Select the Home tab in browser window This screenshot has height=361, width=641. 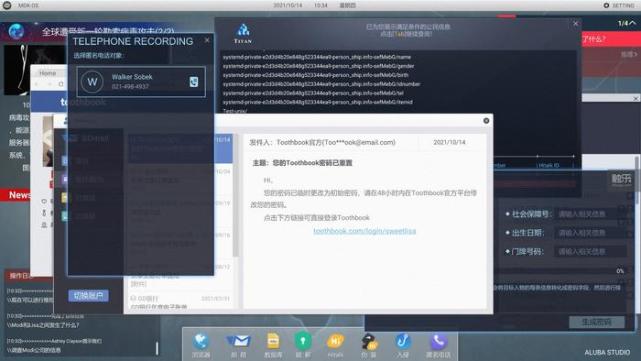(x=47, y=73)
